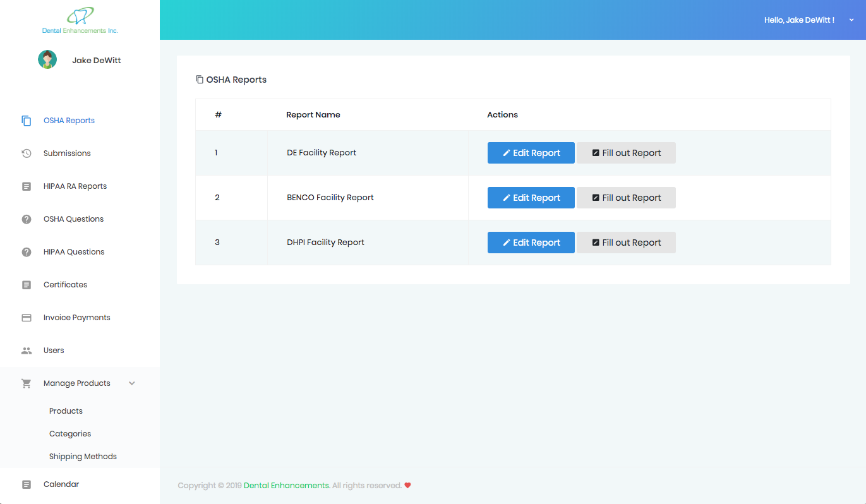Follow the Dental Enhancements footer link
866x504 pixels.
[x=286, y=486]
